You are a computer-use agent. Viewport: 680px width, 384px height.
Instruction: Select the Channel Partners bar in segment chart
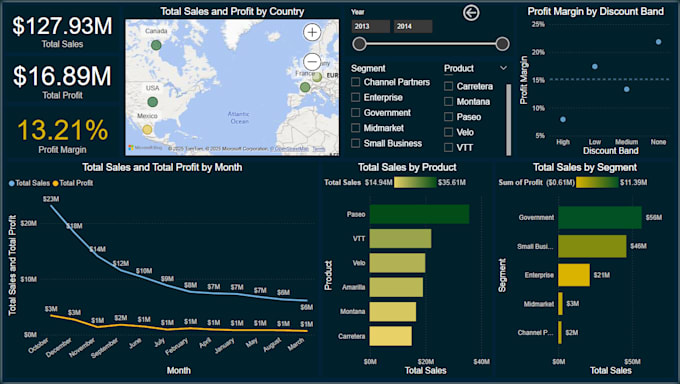[x=560, y=332]
